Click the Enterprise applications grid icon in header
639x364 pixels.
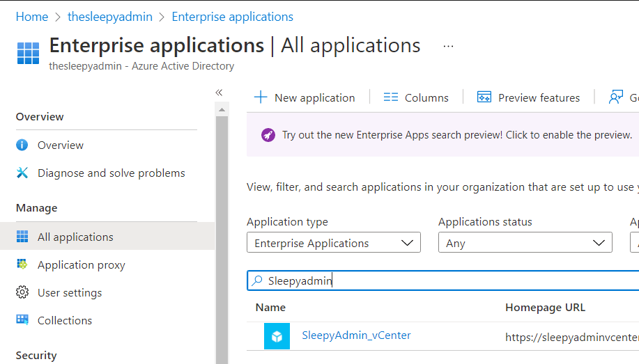point(29,53)
